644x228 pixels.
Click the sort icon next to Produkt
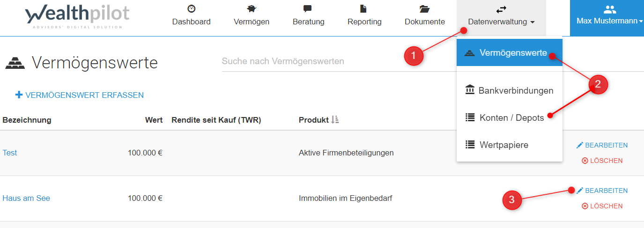(335, 120)
